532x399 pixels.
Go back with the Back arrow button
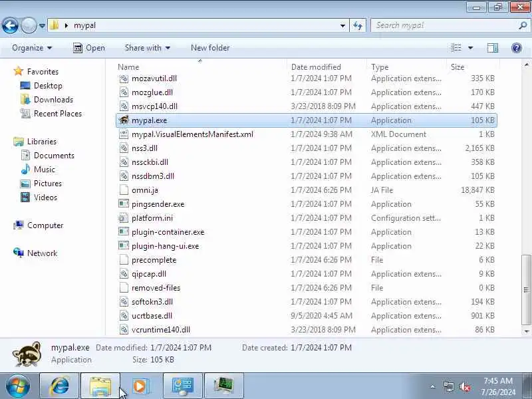tap(10, 25)
